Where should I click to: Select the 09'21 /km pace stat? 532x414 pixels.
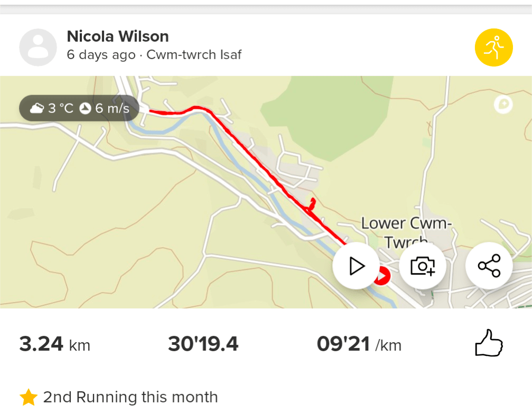pos(359,344)
